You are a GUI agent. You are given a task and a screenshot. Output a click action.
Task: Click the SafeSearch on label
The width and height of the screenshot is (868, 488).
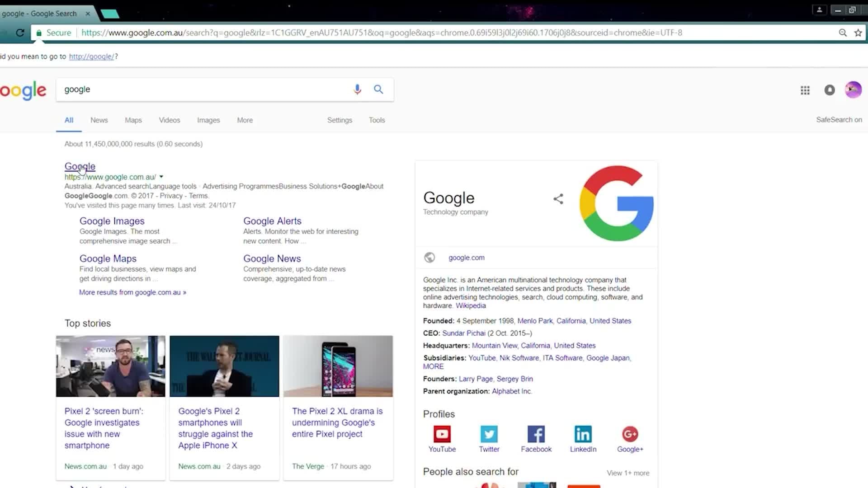pos(839,120)
